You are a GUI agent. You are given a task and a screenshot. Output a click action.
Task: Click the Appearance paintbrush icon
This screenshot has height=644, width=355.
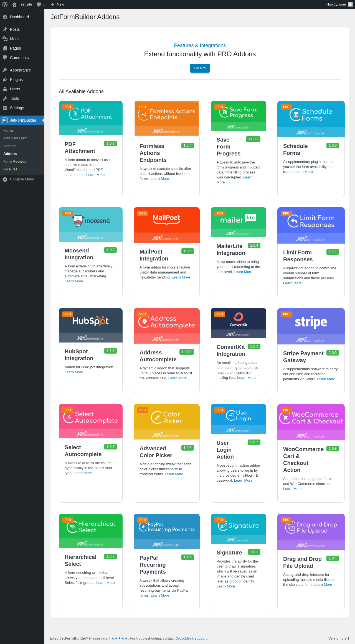tap(5, 70)
